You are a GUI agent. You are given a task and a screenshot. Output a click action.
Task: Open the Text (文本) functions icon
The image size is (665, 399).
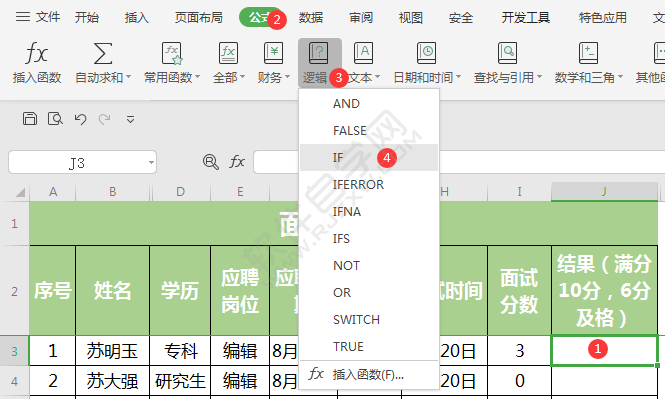coord(363,53)
